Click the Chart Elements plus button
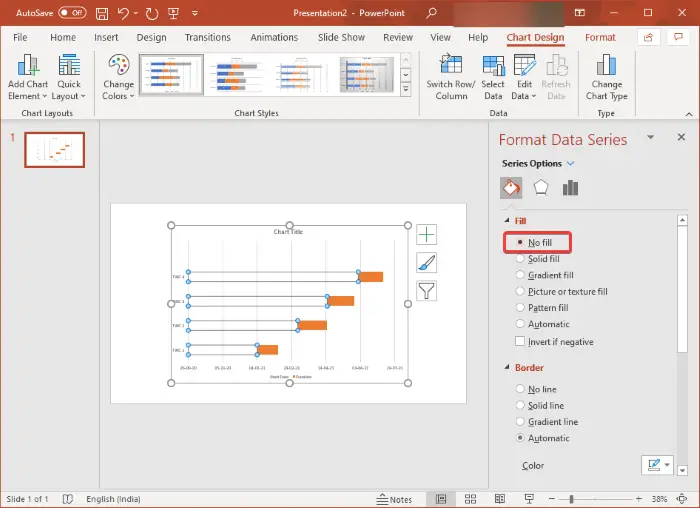The image size is (700, 508). coord(426,234)
